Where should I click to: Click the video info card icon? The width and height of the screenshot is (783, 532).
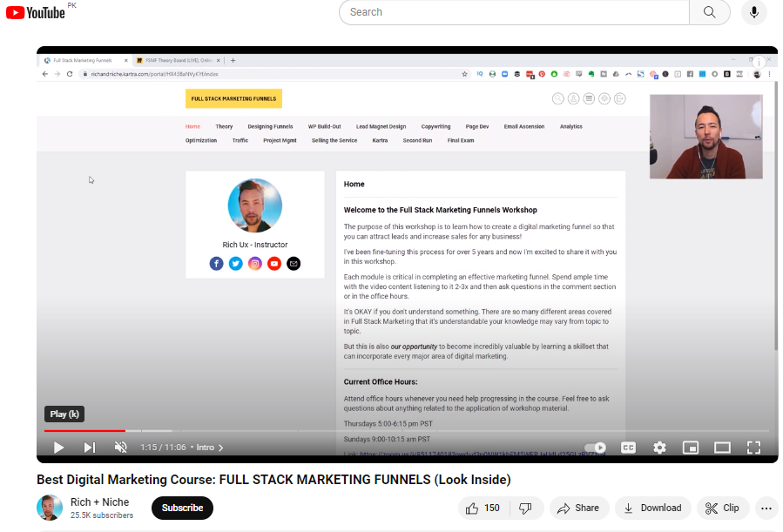point(759,62)
